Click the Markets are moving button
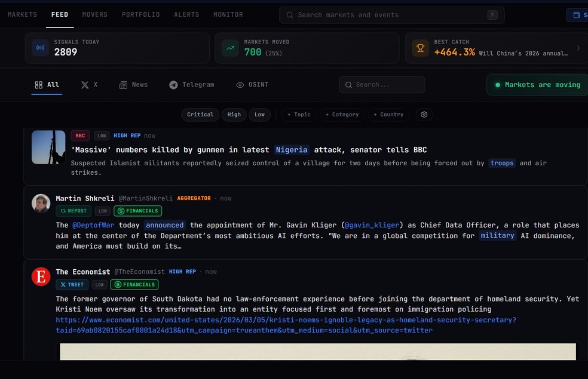This screenshot has width=588, height=379. click(x=537, y=85)
